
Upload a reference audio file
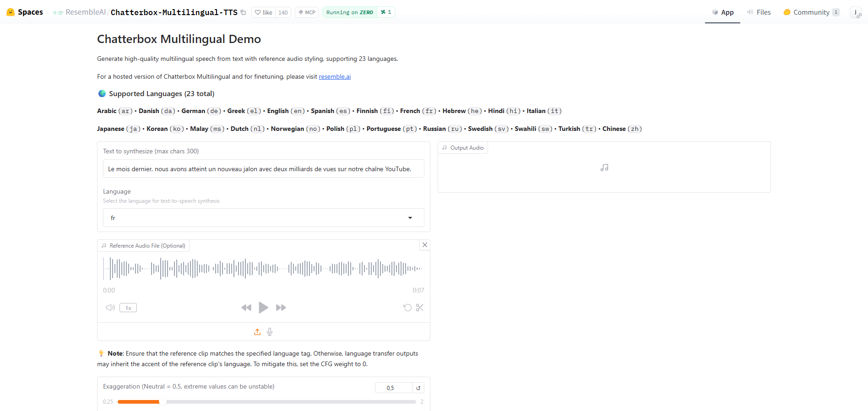click(x=257, y=332)
